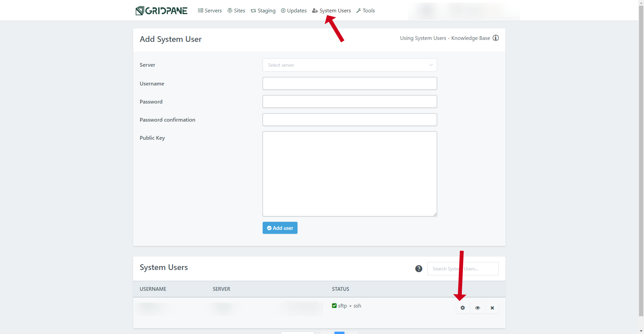
Task: Select System Users in navigation
Action: tap(331, 11)
